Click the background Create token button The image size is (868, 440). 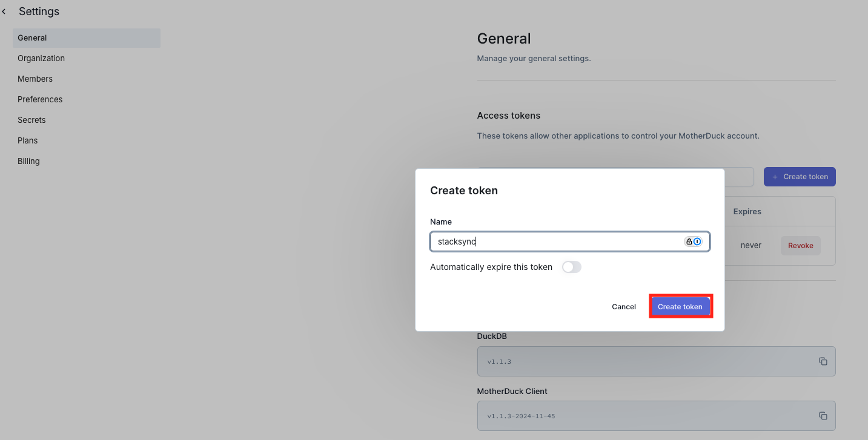point(799,177)
